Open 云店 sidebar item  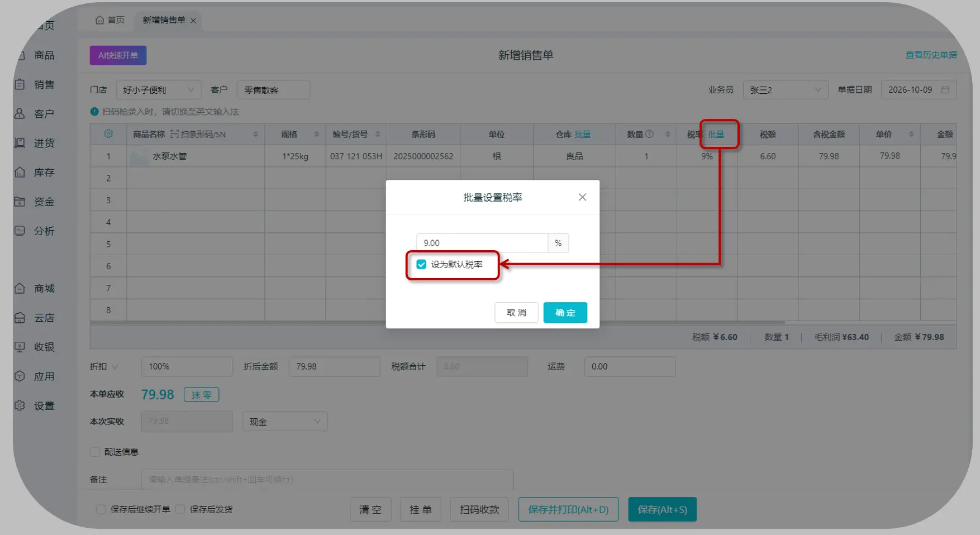tap(34, 318)
